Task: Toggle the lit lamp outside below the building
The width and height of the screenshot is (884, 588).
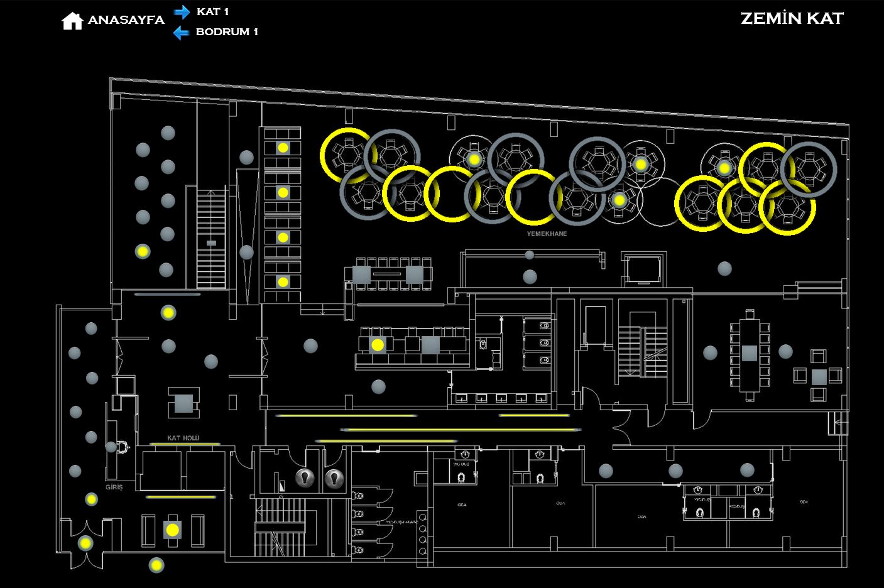Action: [x=156, y=565]
